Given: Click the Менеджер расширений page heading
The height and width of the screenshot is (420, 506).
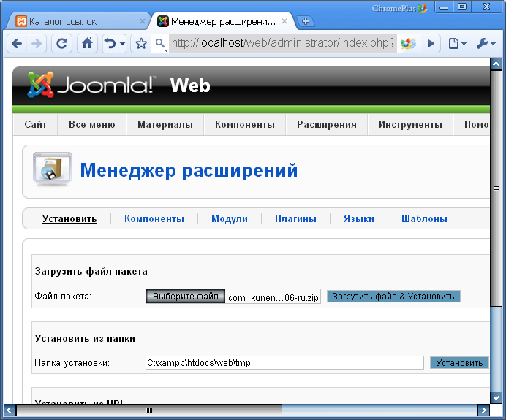Looking at the screenshot, I should tap(189, 170).
